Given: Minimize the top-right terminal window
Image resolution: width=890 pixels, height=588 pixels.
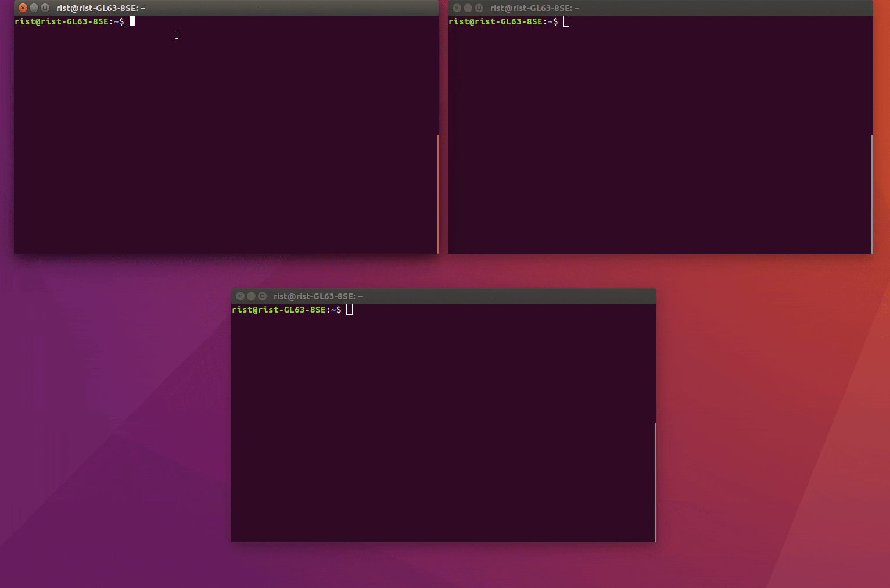Looking at the screenshot, I should [468, 8].
